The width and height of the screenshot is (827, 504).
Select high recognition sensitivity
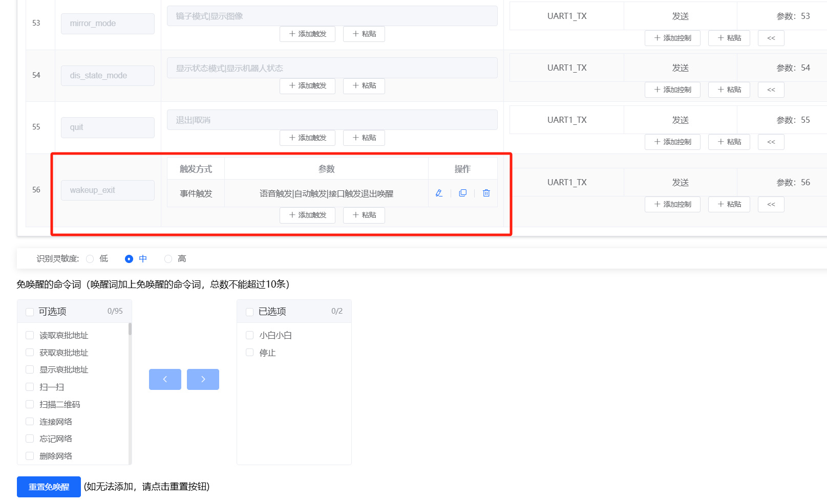pyautogui.click(x=168, y=259)
